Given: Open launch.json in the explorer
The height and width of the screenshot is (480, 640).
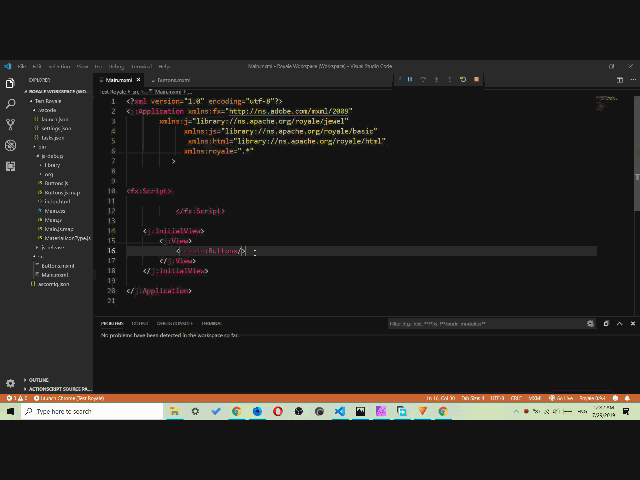Looking at the screenshot, I should [54, 119].
